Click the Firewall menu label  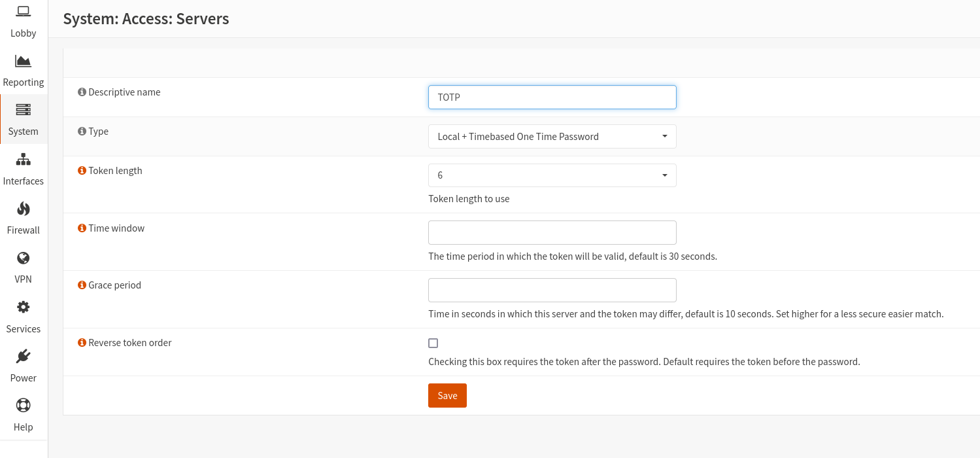tap(24, 230)
